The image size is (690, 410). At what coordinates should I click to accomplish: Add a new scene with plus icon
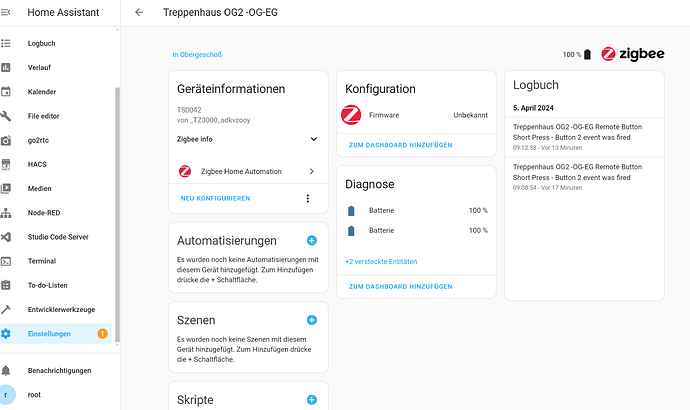coord(311,320)
